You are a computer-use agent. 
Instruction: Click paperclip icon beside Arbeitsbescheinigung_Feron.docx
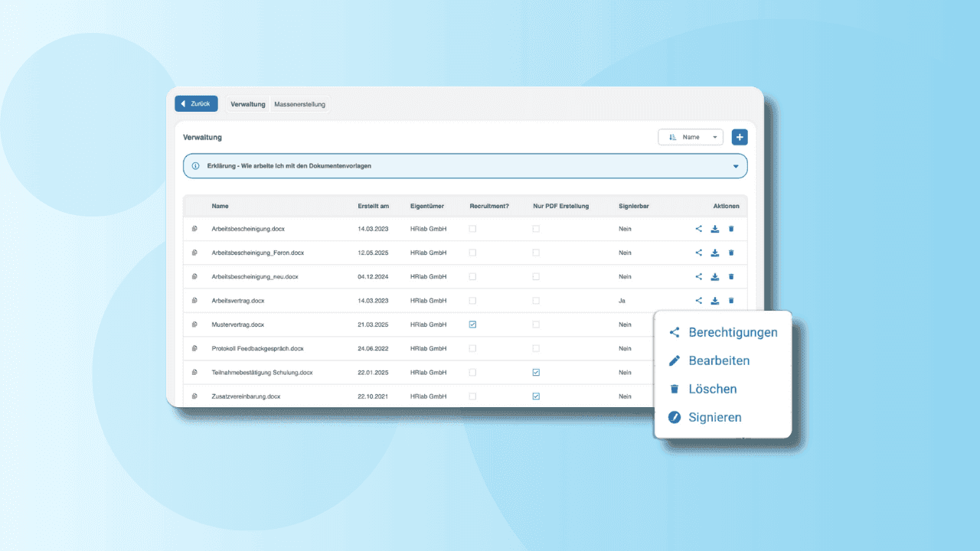194,253
